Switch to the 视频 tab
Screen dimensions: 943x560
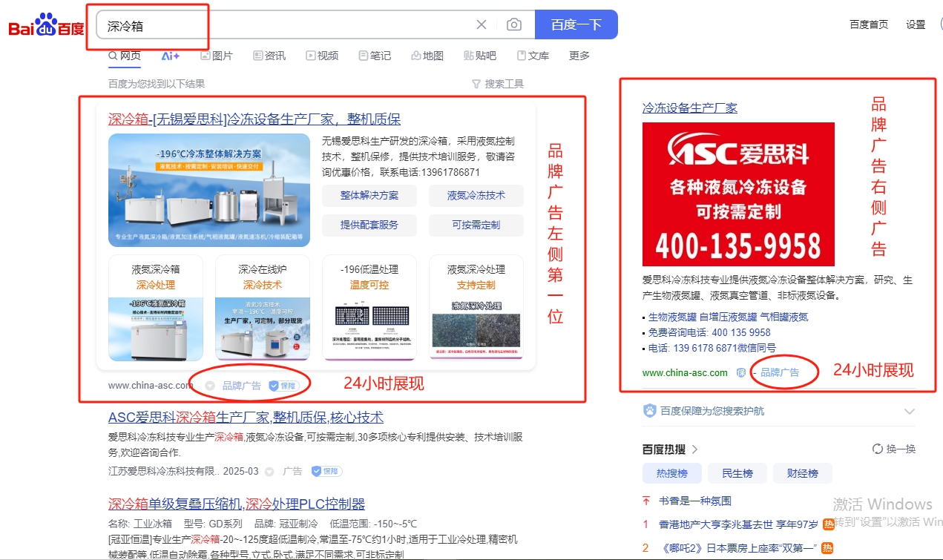point(322,56)
